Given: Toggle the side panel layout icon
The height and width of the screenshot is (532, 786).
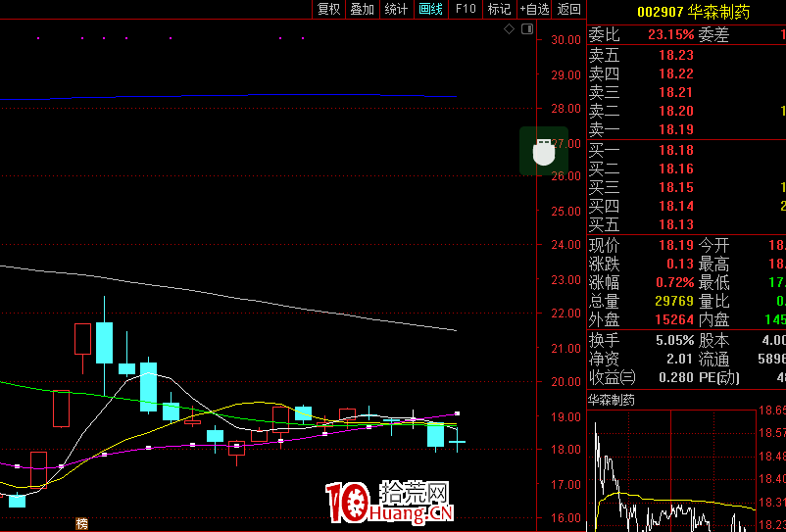Looking at the screenshot, I should pos(527,29).
